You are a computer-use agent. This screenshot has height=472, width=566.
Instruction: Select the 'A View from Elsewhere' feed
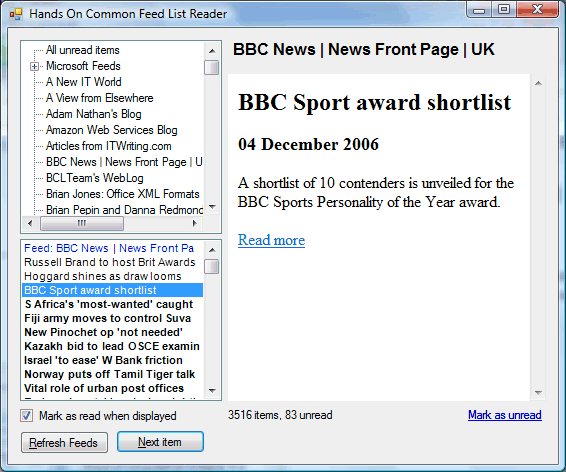coord(100,98)
